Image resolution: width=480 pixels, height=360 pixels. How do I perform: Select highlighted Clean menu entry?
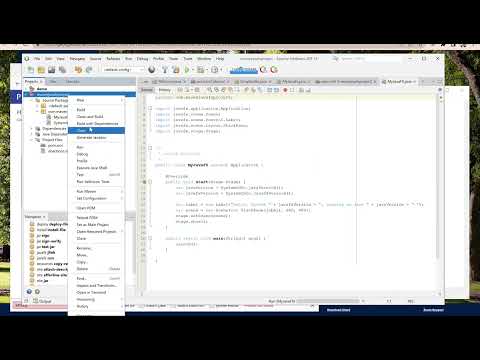[x=96, y=130]
